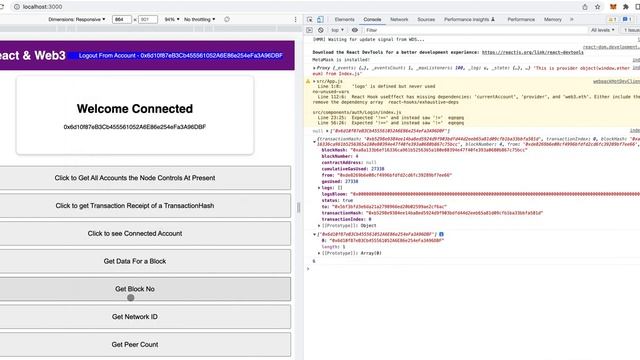
Task: Expand the logs array in receipt
Action: [319, 188]
